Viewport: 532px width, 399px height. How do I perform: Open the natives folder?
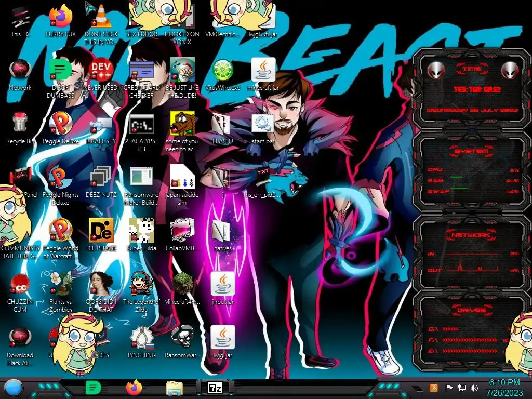[222, 236]
